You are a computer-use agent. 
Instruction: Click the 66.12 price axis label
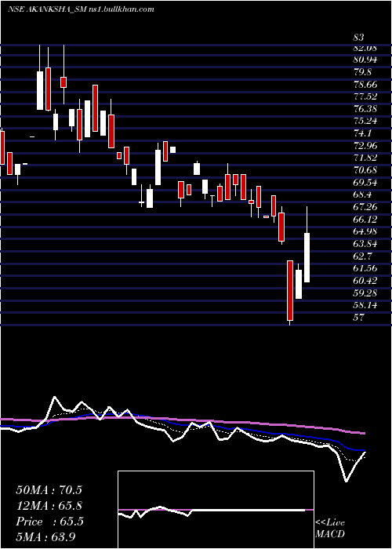(365, 219)
